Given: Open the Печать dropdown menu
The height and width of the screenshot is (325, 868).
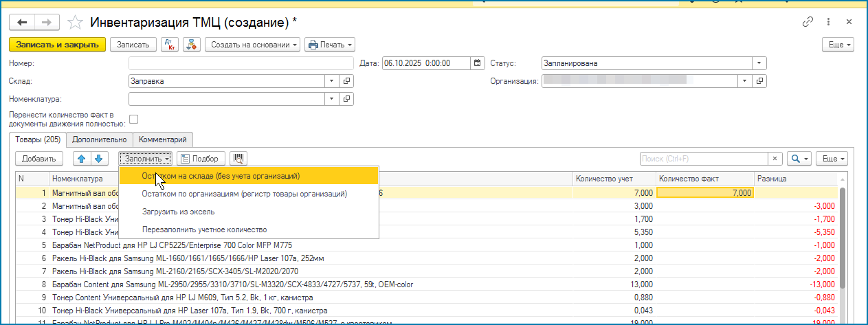Looking at the screenshot, I should (x=330, y=45).
